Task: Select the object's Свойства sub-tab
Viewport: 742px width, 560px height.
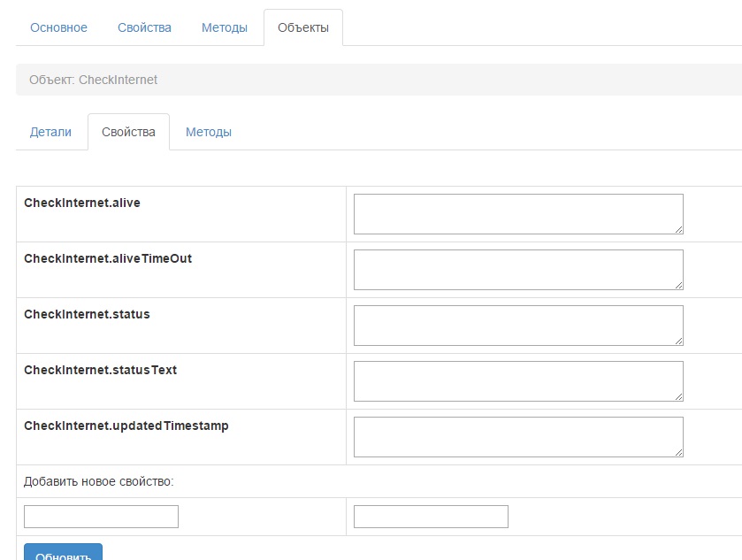Action: click(x=128, y=132)
